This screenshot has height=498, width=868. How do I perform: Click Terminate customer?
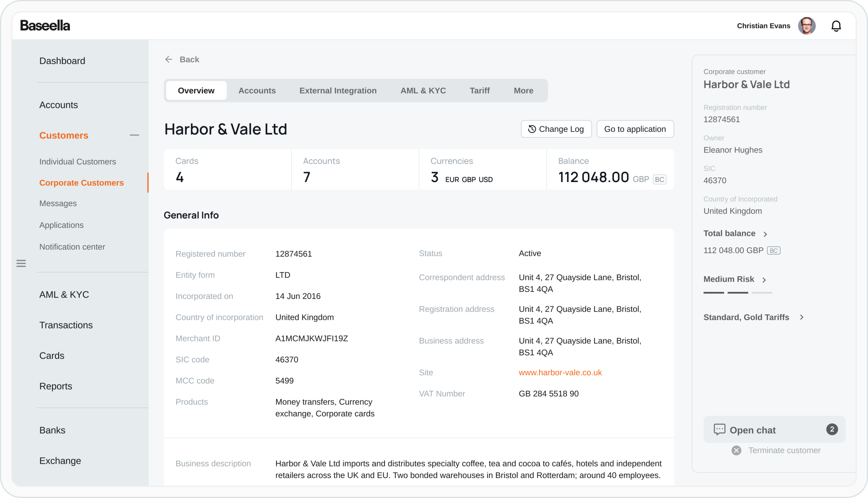coord(784,451)
